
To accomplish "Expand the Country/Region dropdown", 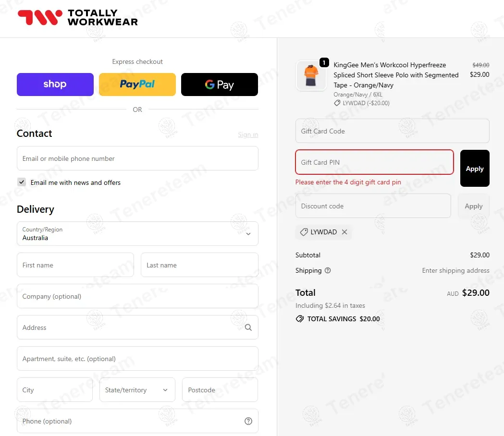I will (x=137, y=233).
